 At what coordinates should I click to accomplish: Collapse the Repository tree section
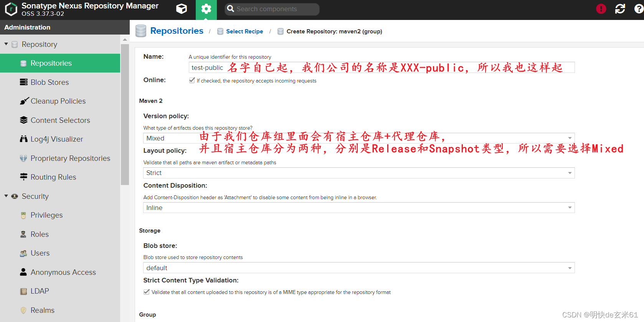tap(6, 44)
